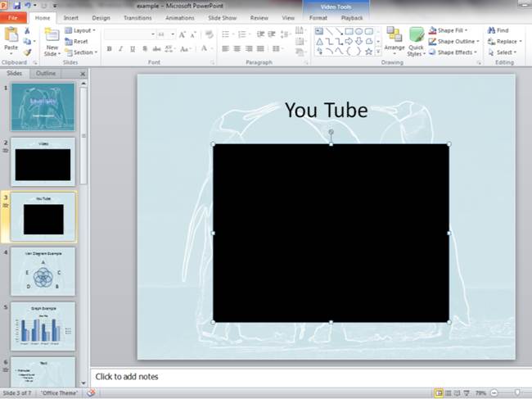532x399 pixels.
Task: Switch to the Outline pane tab
Action: pos(46,73)
